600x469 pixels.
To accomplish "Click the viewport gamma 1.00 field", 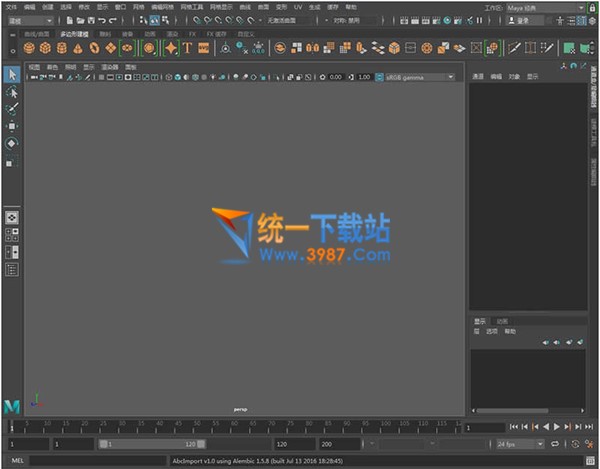I will pyautogui.click(x=364, y=77).
